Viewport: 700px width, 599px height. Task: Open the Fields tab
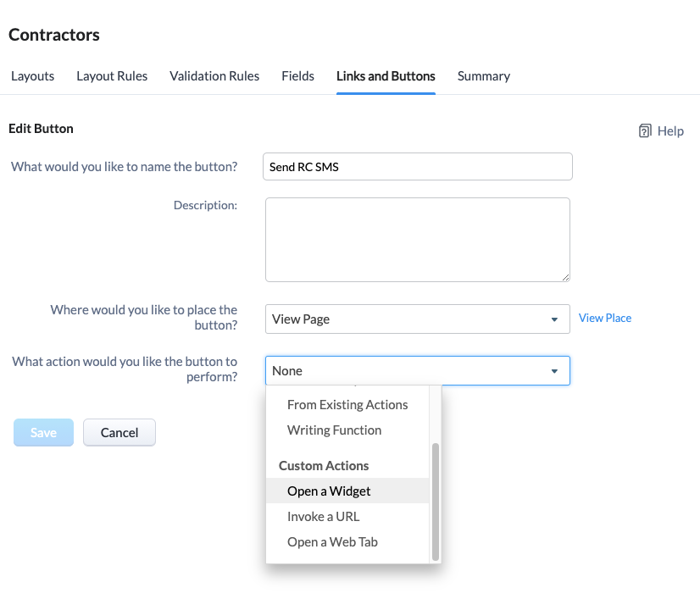point(297,76)
